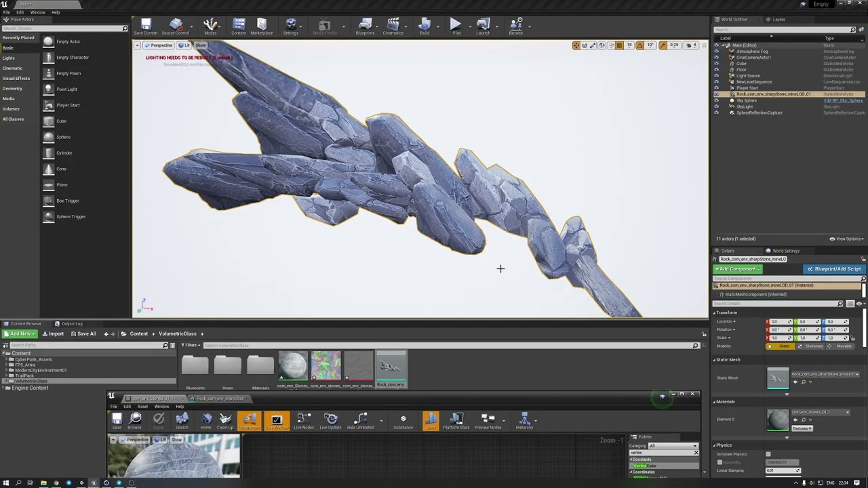Click the Launch toolbar button

(x=483, y=26)
